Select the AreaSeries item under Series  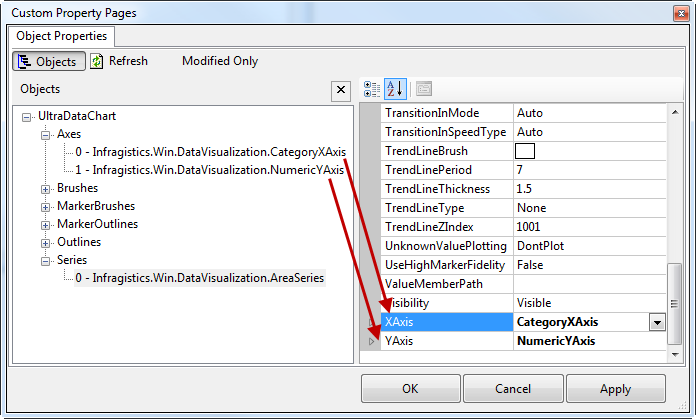pos(200,278)
